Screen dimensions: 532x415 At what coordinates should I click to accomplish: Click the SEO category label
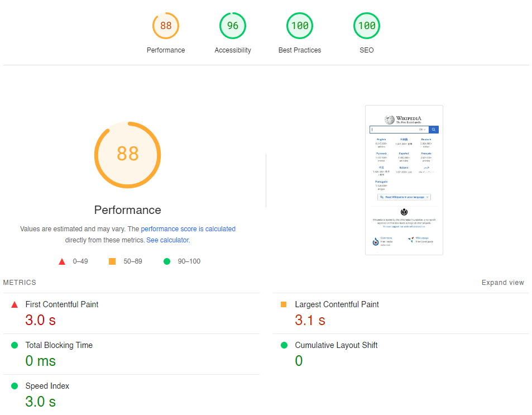click(367, 50)
